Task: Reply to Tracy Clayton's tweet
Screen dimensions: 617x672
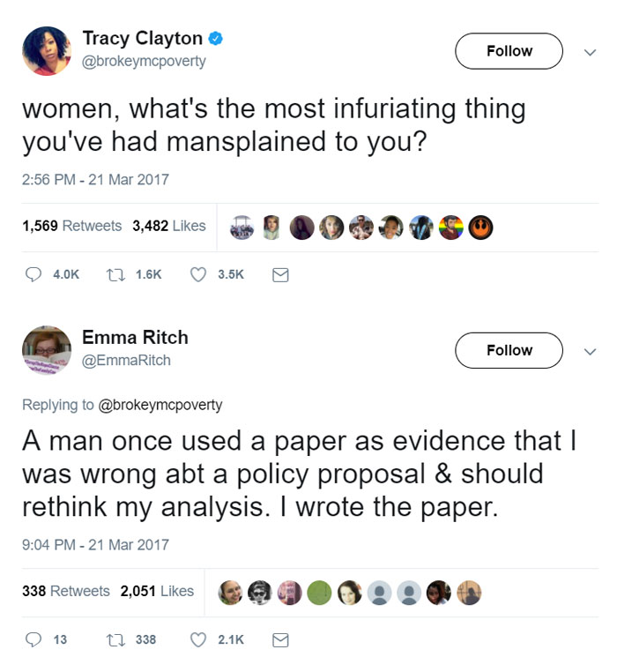Action: [34, 274]
